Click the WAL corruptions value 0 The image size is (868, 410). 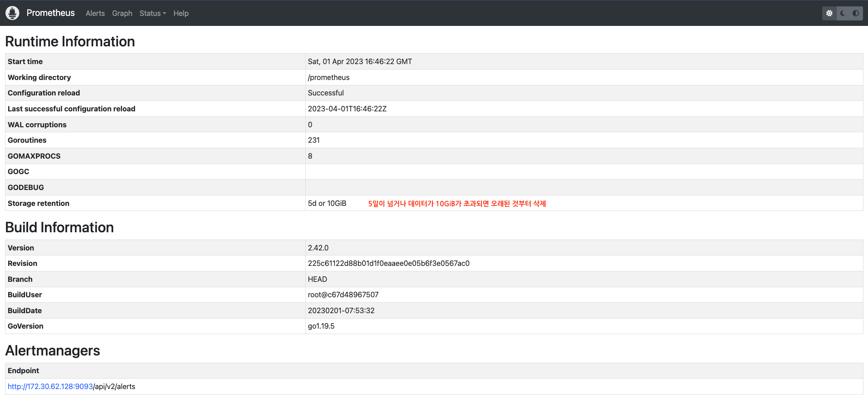pyautogui.click(x=310, y=125)
